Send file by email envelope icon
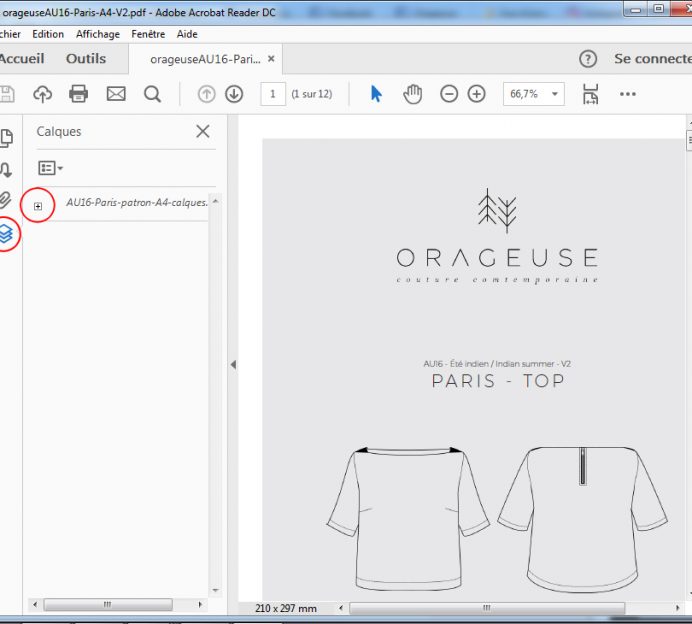This screenshot has width=692, height=624. (116, 94)
